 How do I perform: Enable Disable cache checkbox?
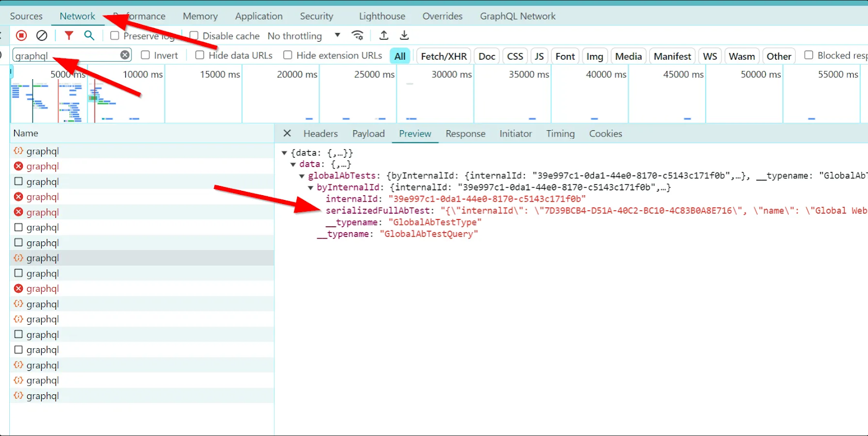coord(194,36)
